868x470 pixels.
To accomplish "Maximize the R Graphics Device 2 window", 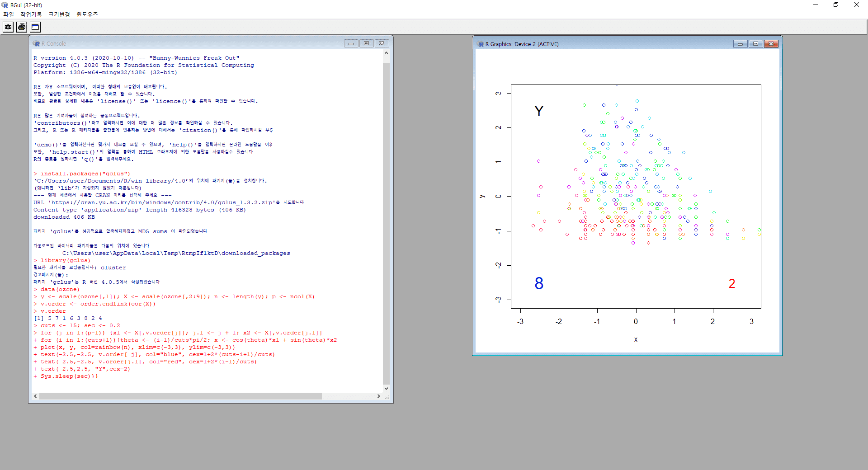I will 755,44.
